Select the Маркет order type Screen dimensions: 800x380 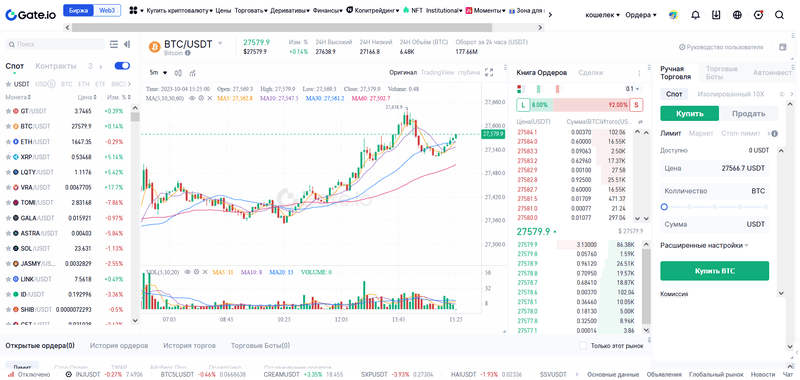pos(701,133)
